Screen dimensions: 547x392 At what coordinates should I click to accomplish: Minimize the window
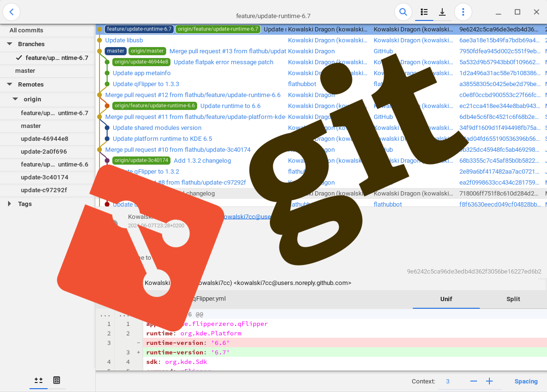(x=498, y=12)
